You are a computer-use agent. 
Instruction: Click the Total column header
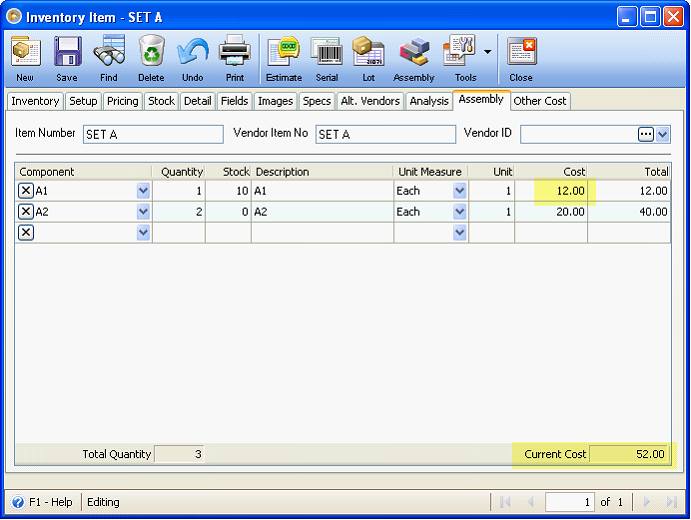coord(629,172)
